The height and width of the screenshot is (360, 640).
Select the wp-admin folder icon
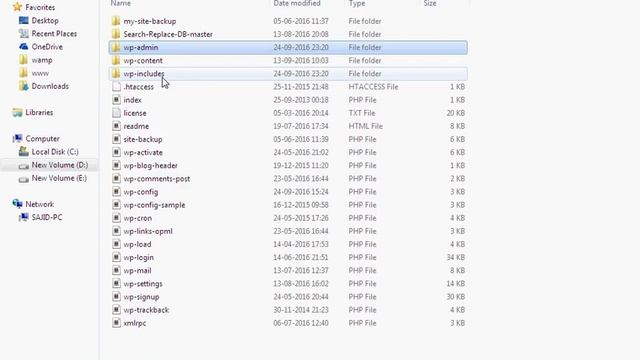coord(116,47)
